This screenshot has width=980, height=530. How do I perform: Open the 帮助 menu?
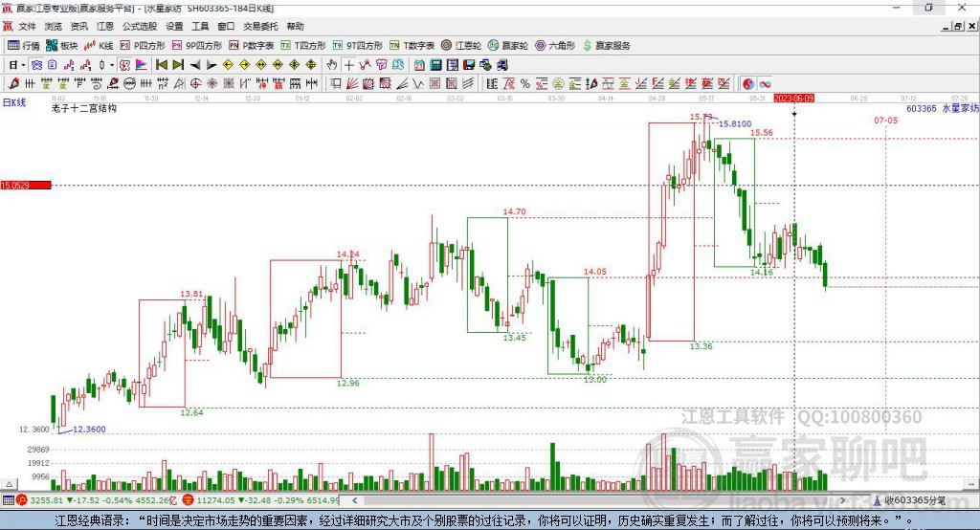tap(295, 26)
